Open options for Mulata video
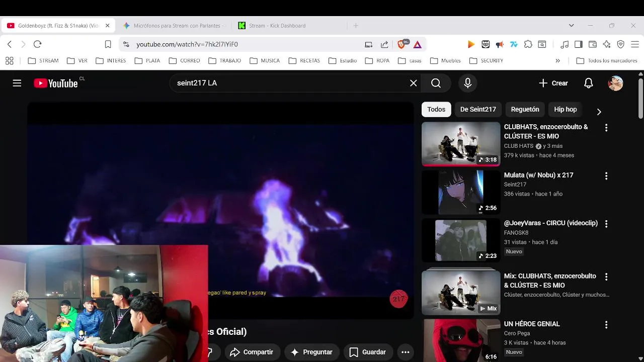 pos(606,176)
